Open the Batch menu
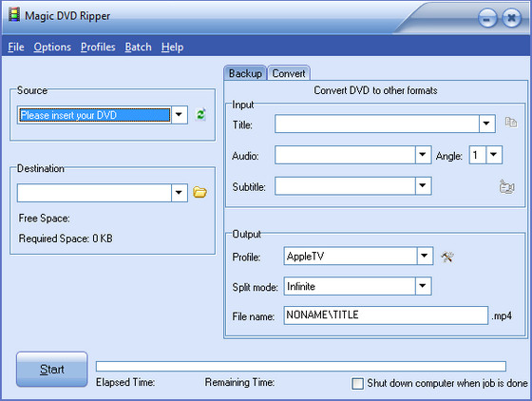 pos(138,47)
